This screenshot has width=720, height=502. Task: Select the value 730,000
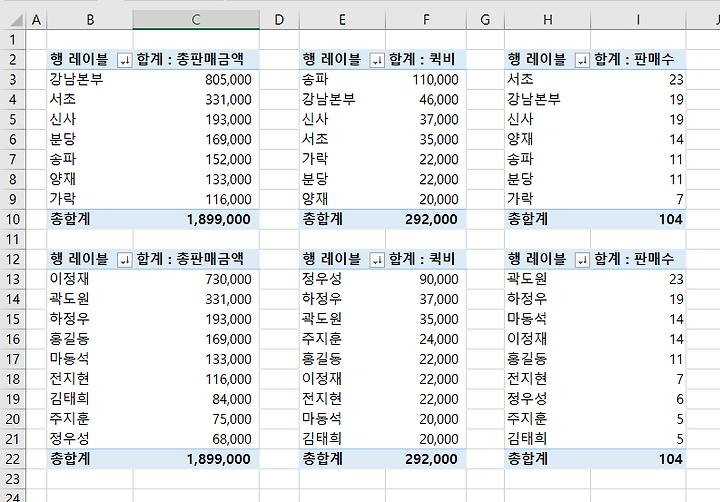click(196, 279)
